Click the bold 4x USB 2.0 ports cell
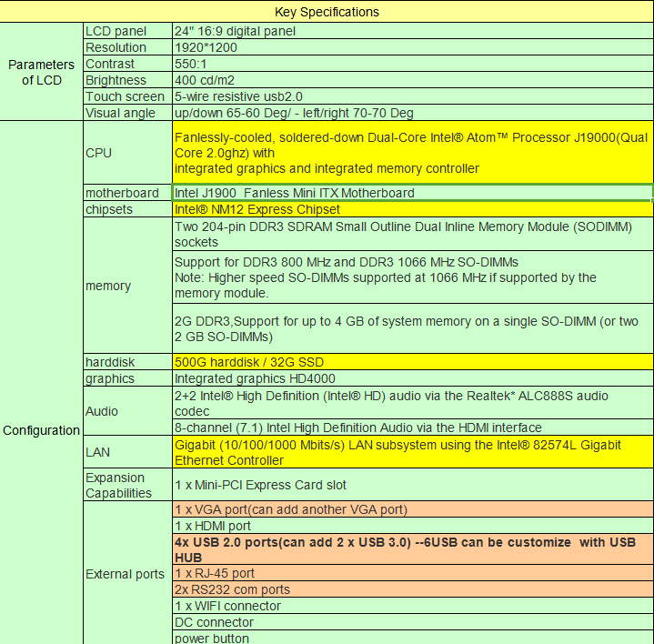654x644 pixels. (x=413, y=549)
